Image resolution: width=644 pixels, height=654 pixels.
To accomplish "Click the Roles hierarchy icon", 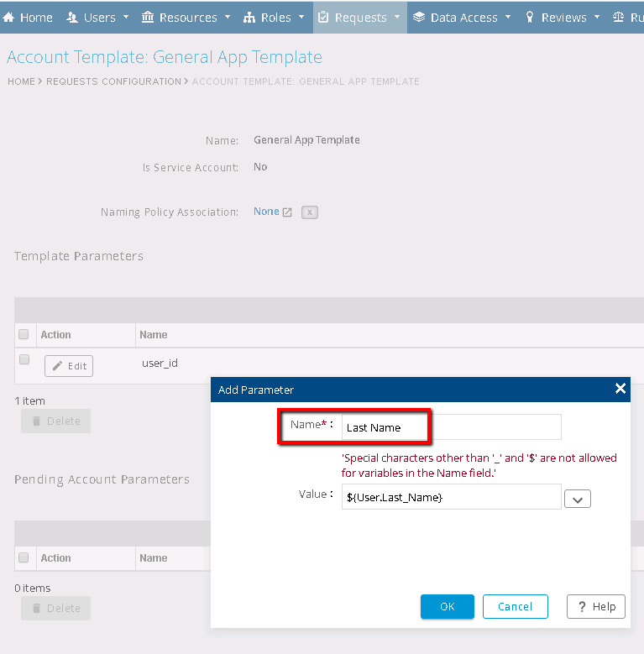I will click(x=249, y=18).
